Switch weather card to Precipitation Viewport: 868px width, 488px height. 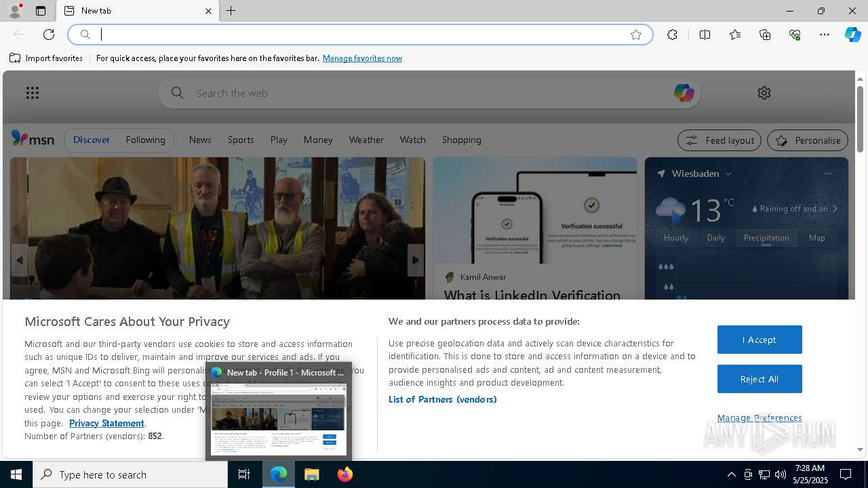[x=766, y=238]
